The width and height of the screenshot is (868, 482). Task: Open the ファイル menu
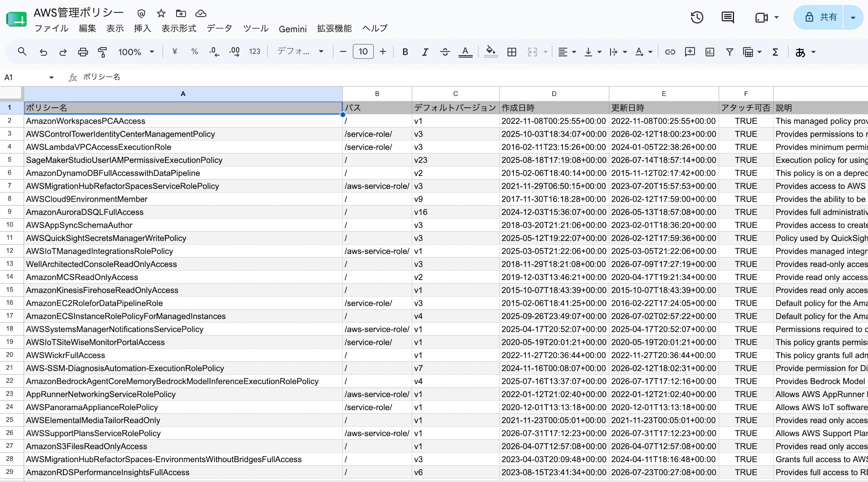tap(52, 29)
